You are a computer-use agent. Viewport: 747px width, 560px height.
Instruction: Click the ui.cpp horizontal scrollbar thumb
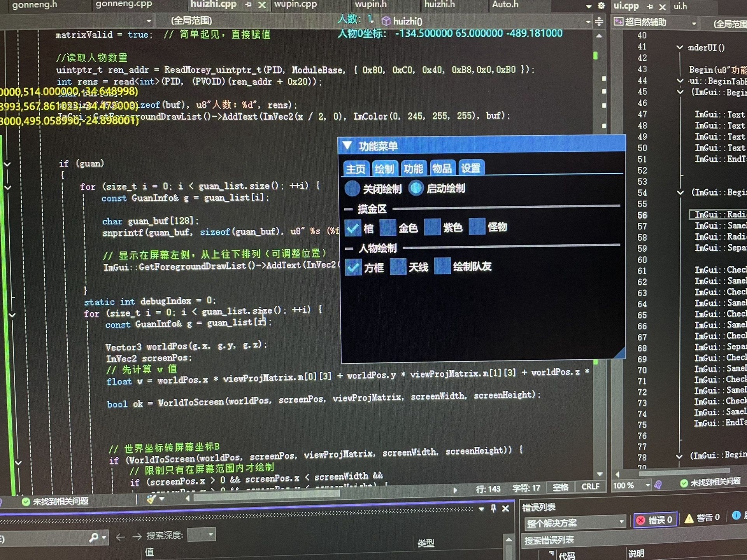pos(685,473)
